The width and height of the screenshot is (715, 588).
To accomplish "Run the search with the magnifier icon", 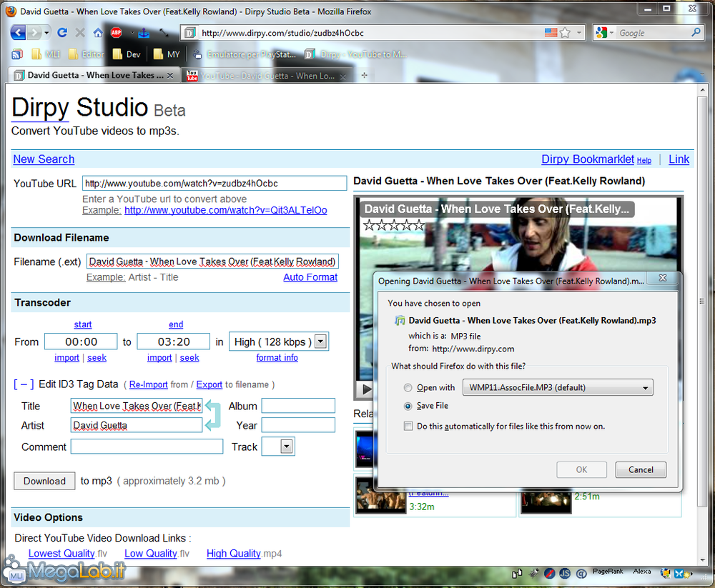I will [696, 33].
